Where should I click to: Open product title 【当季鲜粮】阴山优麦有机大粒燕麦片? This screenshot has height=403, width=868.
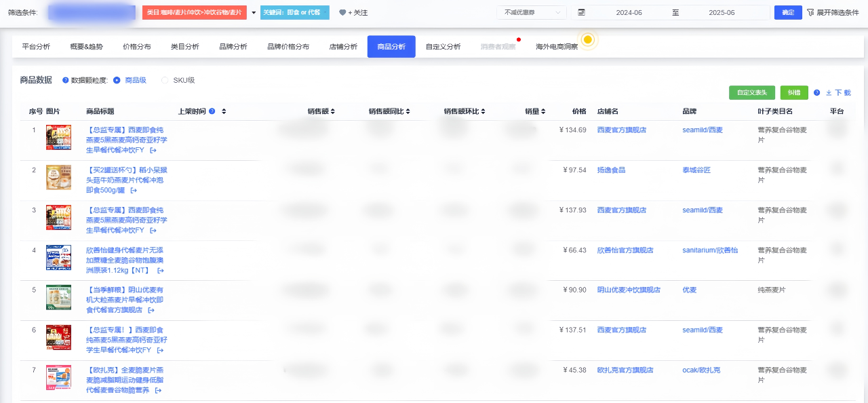125,300
